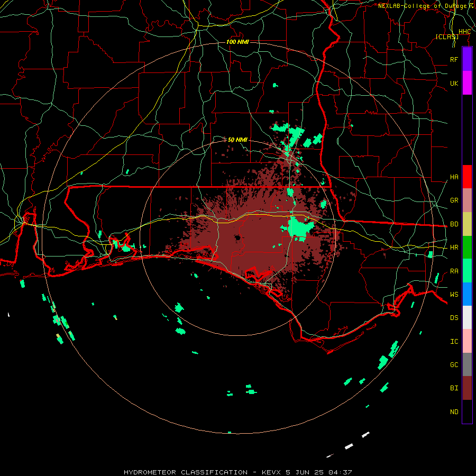Click the white DS legend swatch

467,317
